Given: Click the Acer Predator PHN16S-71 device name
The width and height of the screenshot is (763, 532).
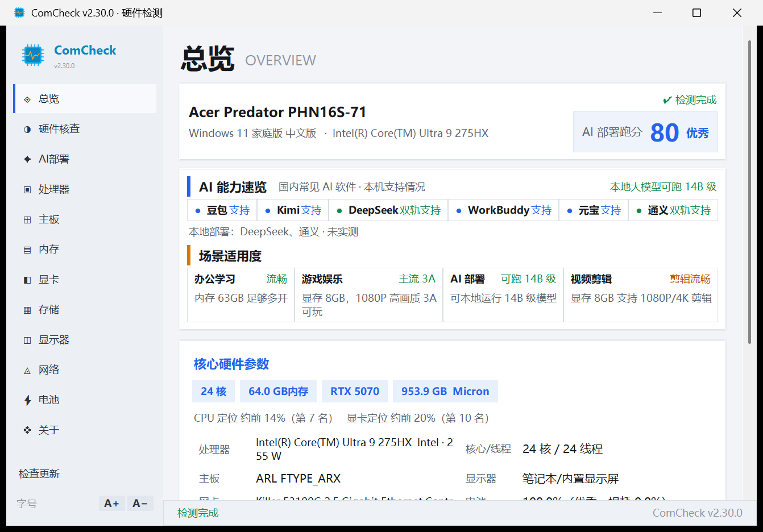Looking at the screenshot, I should click(x=277, y=112).
